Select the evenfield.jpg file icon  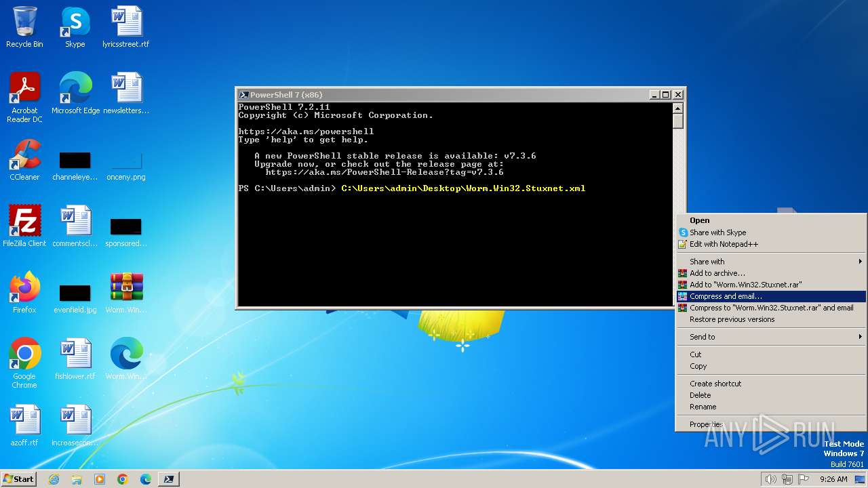(75, 298)
